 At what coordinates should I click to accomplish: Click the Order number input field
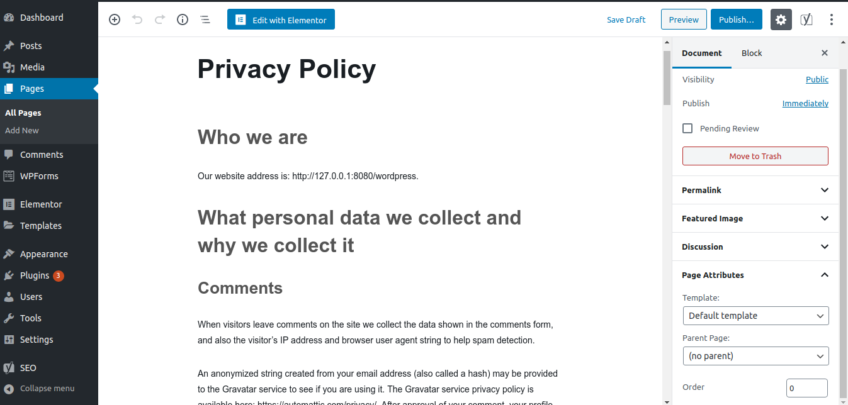pos(807,388)
